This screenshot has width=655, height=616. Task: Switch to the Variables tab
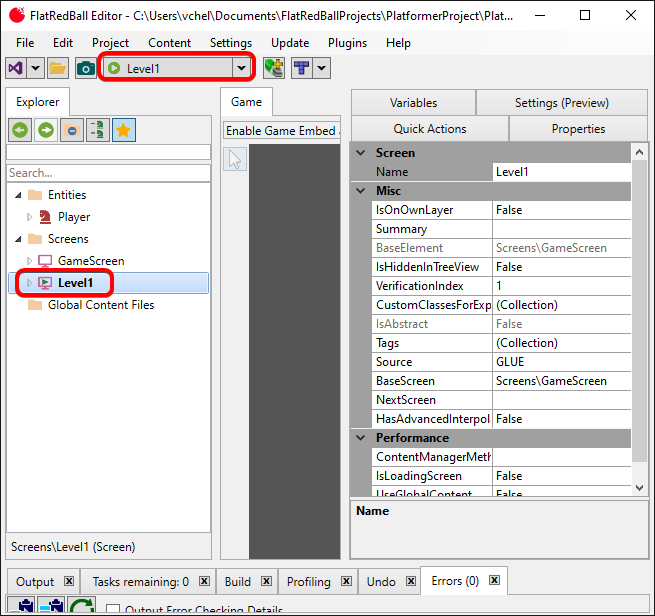click(x=413, y=102)
